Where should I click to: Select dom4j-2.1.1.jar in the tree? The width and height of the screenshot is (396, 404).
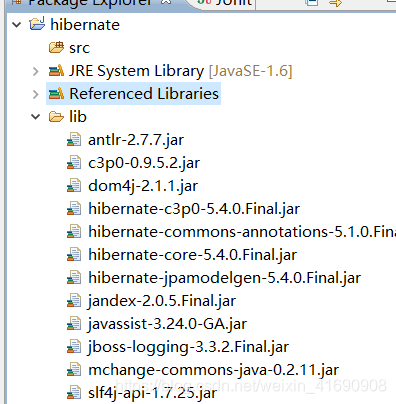click(x=143, y=186)
